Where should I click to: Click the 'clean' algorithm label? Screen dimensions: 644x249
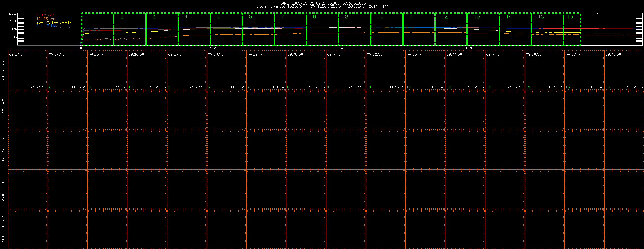pos(261,7)
